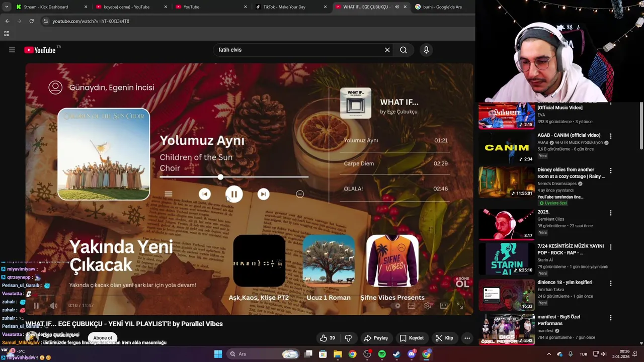The width and height of the screenshot is (644, 362).
Task: Save the video with Kaydet
Action: pyautogui.click(x=412, y=338)
